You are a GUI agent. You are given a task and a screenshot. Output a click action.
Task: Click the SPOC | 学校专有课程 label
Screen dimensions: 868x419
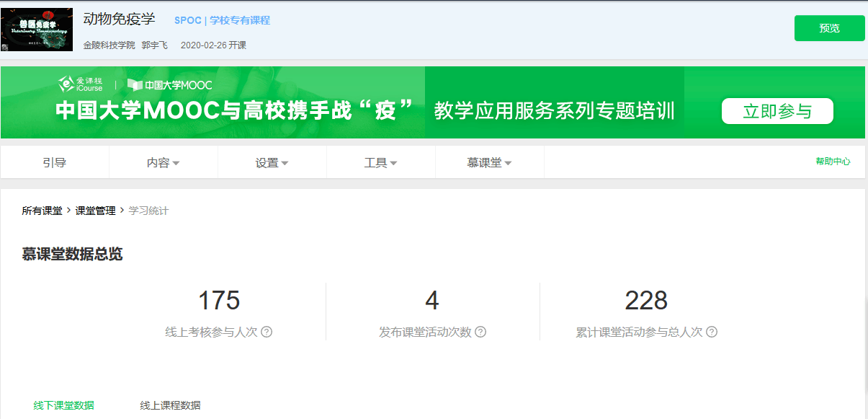pyautogui.click(x=222, y=20)
